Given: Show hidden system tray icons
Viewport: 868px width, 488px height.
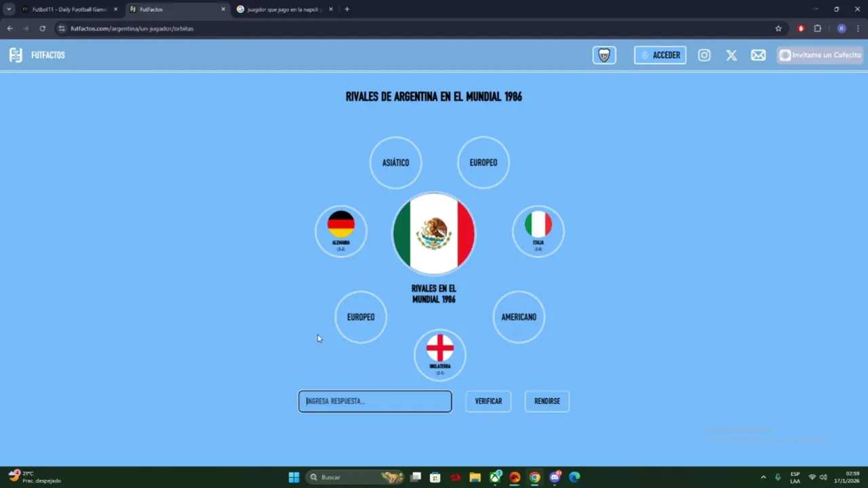Looking at the screenshot, I should pos(764,477).
